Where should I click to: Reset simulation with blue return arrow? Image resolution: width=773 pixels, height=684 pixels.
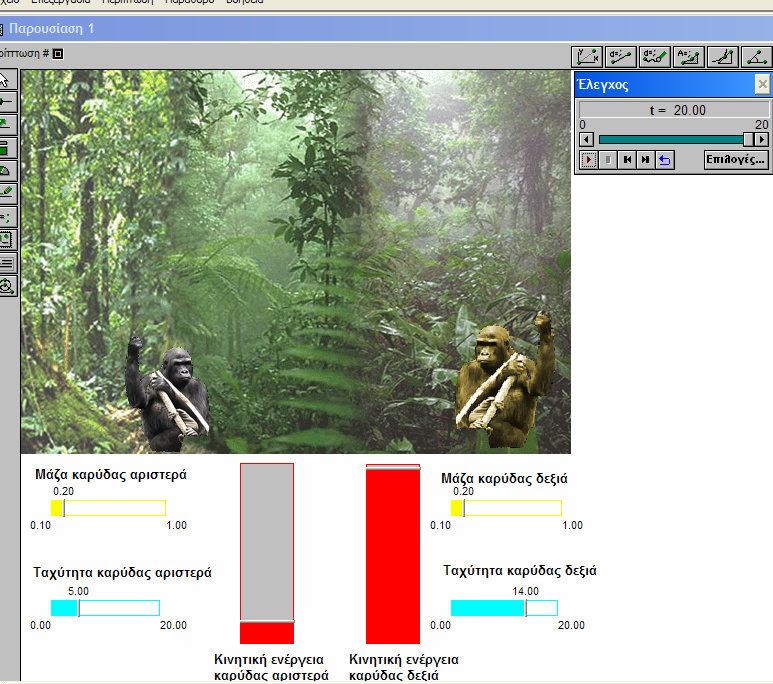[665, 160]
